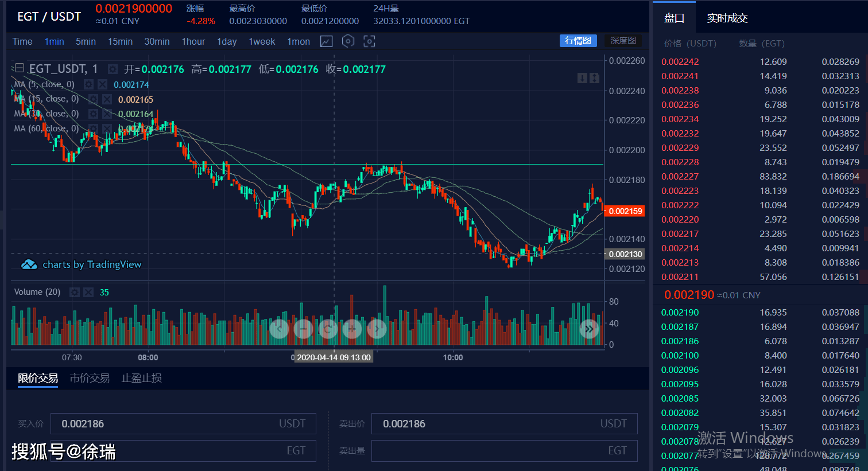Open EGT_USDT series settings gear
Viewport: 868px width, 471px height.
113,69
